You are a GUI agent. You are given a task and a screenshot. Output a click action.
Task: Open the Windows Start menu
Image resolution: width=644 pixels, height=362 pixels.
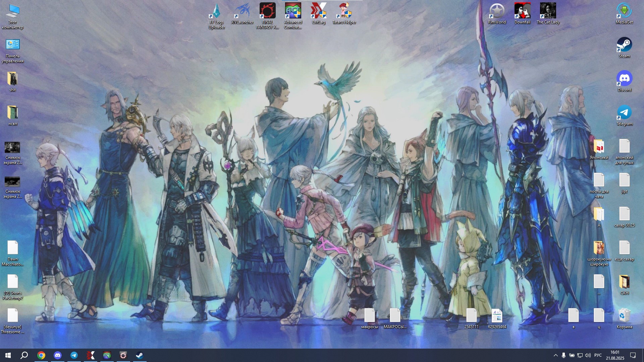pyautogui.click(x=8, y=355)
